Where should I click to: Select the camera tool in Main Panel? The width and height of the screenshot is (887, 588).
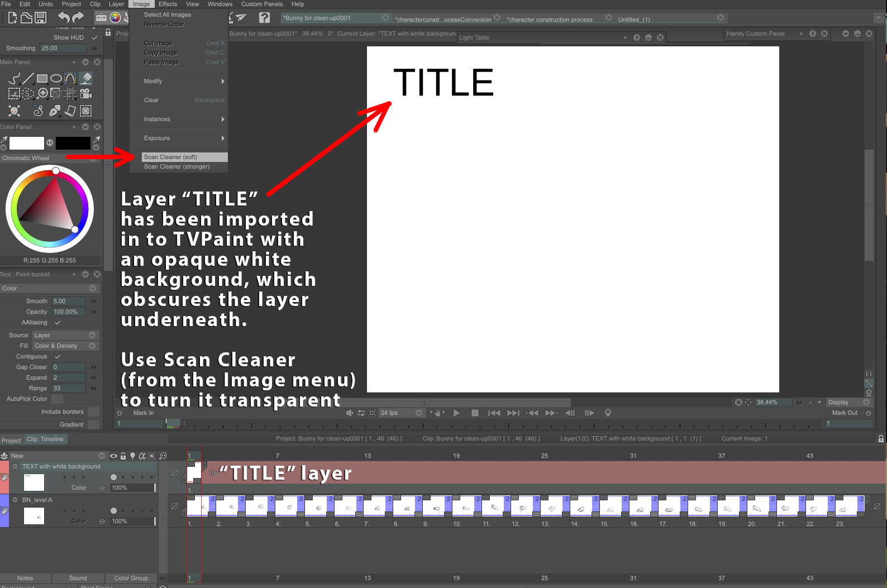coord(85,94)
